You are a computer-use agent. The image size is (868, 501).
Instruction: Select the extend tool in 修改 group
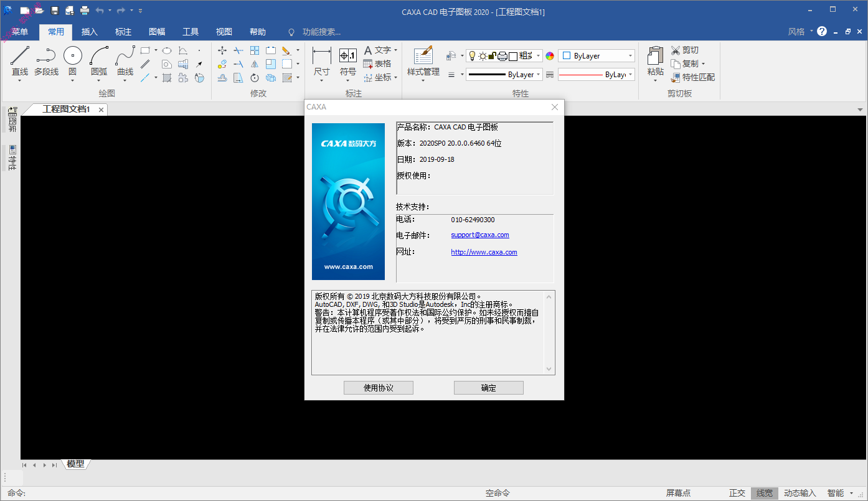(238, 64)
